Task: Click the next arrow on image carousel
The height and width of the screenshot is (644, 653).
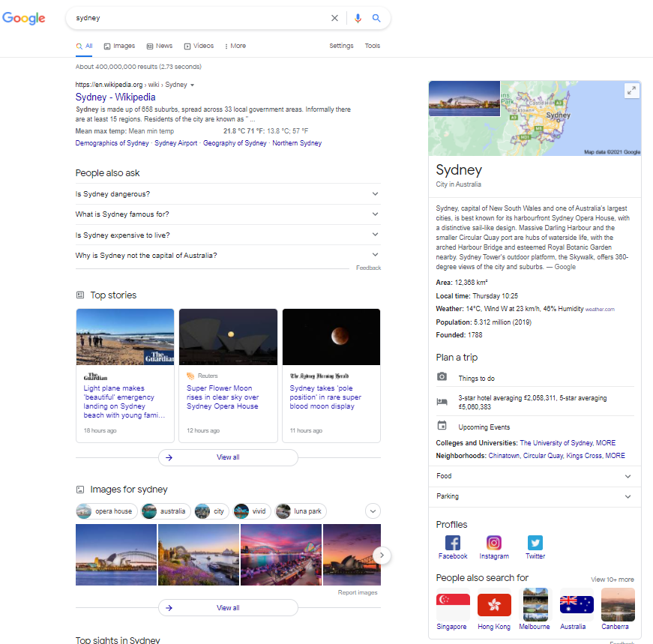Action: pos(382,555)
